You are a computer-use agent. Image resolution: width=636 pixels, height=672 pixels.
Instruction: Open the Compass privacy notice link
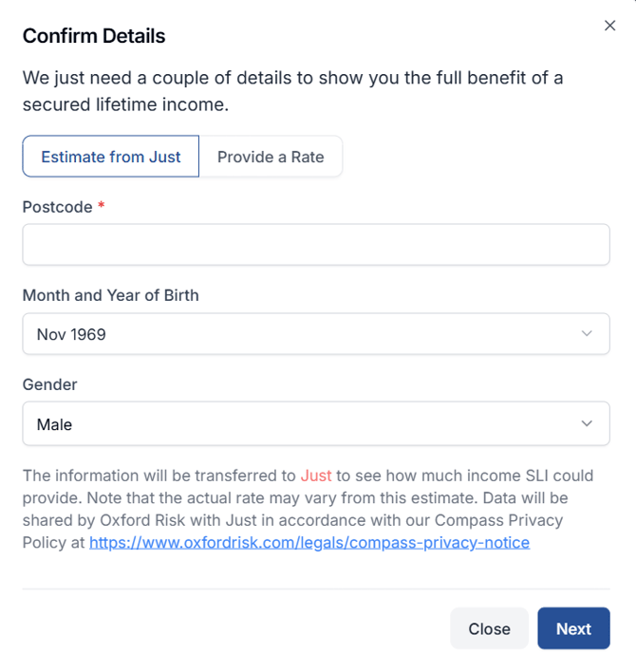(x=309, y=543)
